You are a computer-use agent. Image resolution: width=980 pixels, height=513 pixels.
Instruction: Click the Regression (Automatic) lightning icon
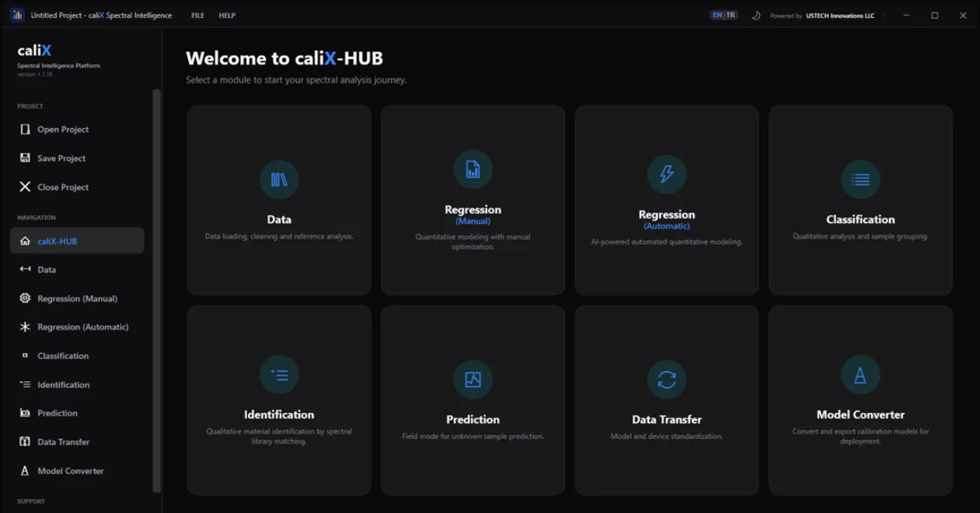coord(667,174)
